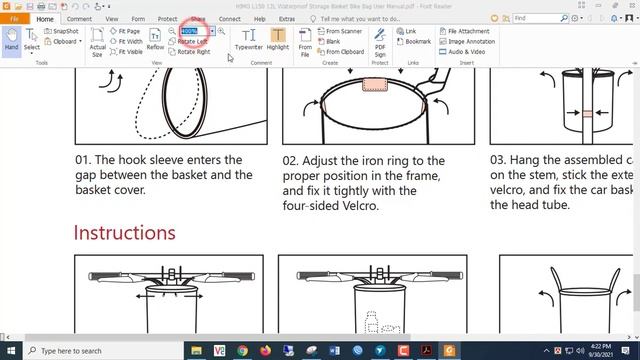
Task: Create PDF From Clipboard
Action: pyautogui.click(x=340, y=52)
